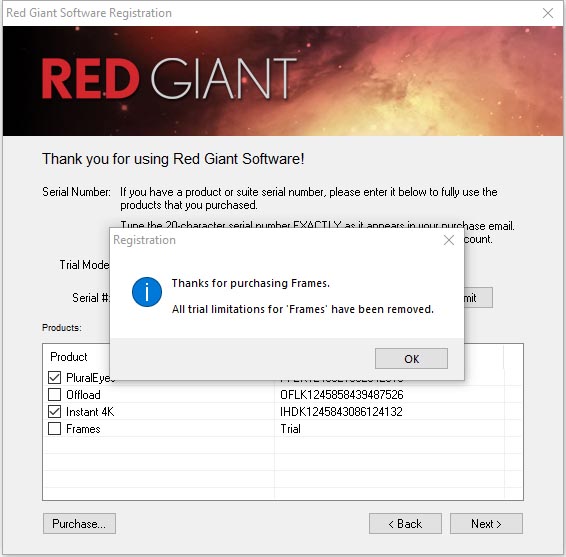This screenshot has width=566, height=557.
Task: Uncheck the PluralEyes product checkbox
Action: click(x=55, y=378)
